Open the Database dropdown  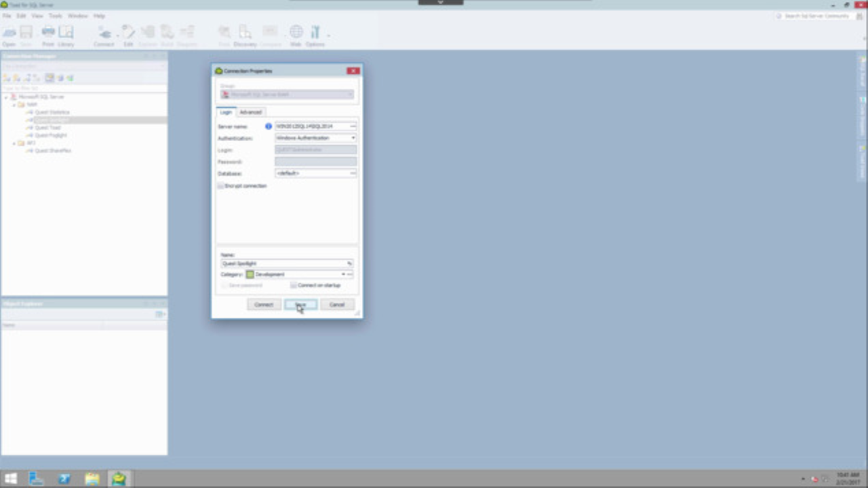pyautogui.click(x=353, y=174)
